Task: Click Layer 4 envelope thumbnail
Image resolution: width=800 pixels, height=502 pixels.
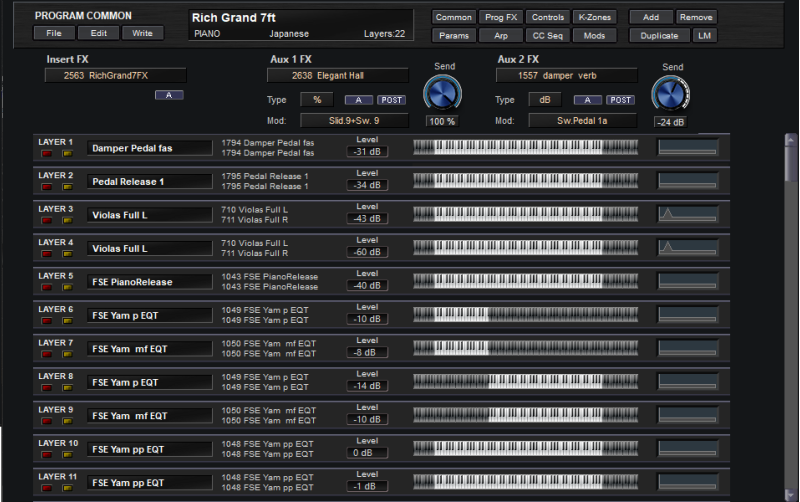Action: 687,248
